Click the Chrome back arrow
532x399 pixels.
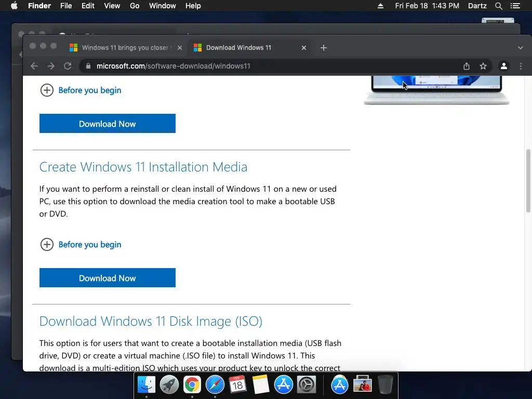[x=34, y=66]
